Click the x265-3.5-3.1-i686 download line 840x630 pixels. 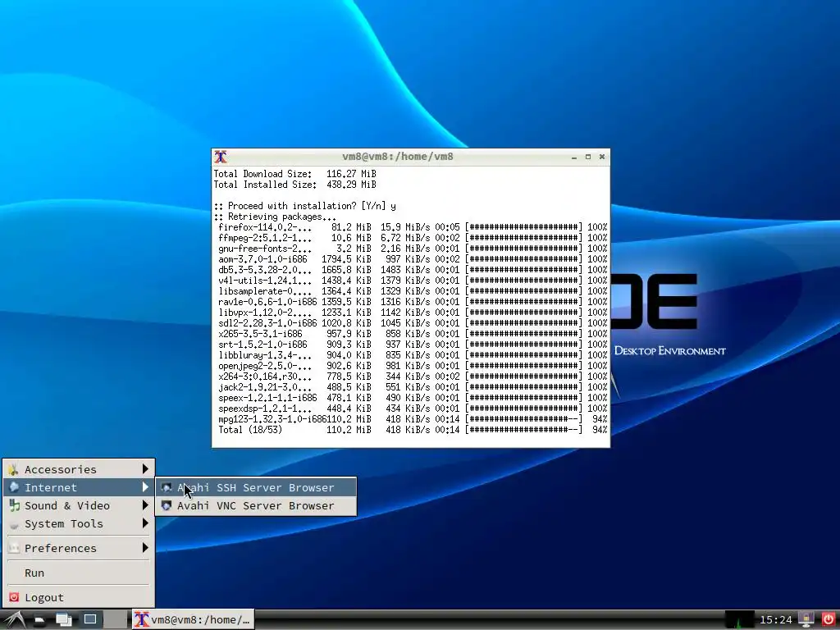point(410,334)
